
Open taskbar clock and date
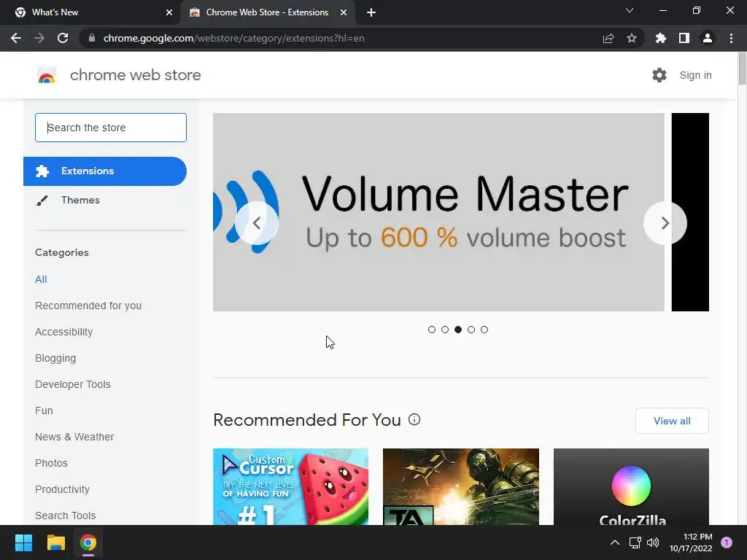tap(691, 542)
